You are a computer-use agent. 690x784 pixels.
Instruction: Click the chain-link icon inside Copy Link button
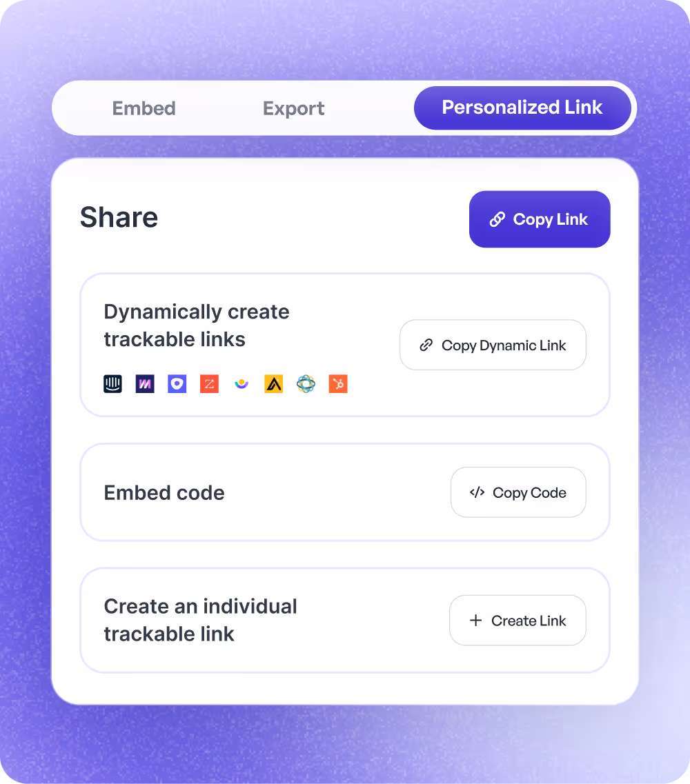pyautogui.click(x=497, y=219)
